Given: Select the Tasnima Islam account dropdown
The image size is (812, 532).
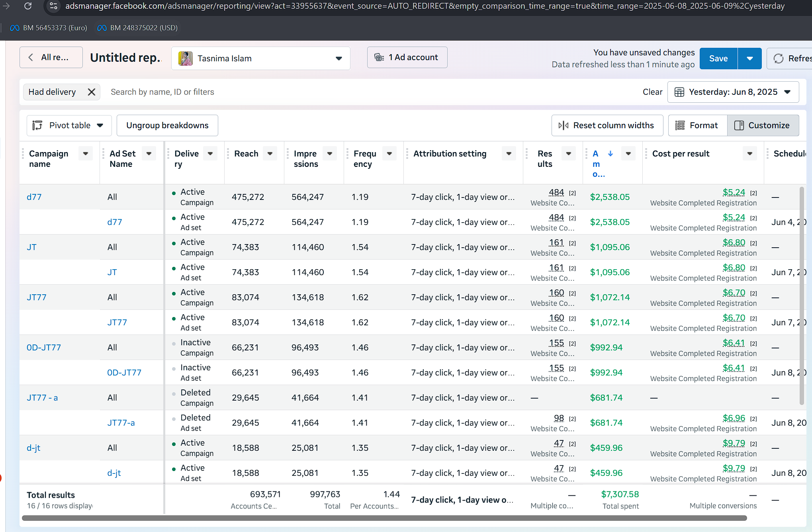Looking at the screenshot, I should click(260, 59).
